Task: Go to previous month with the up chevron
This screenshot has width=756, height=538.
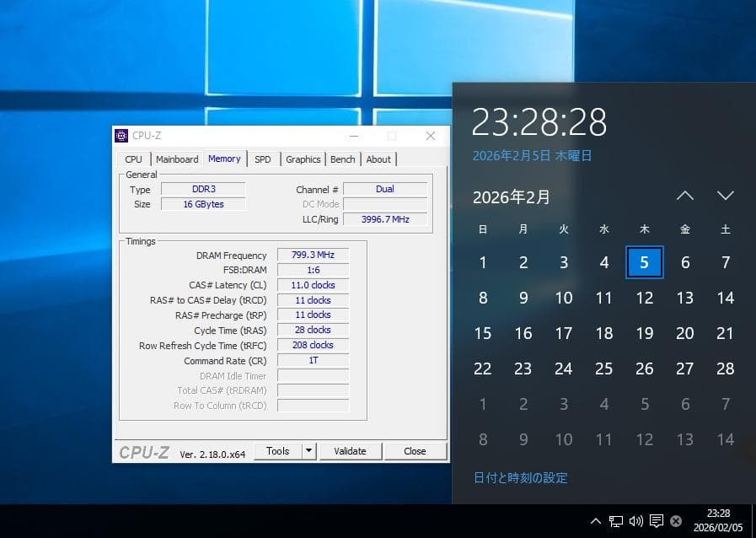Action: tap(685, 196)
